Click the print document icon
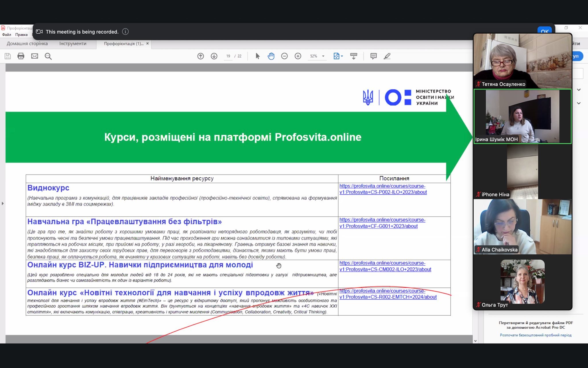Viewport: 588px width, 368px height. click(21, 56)
